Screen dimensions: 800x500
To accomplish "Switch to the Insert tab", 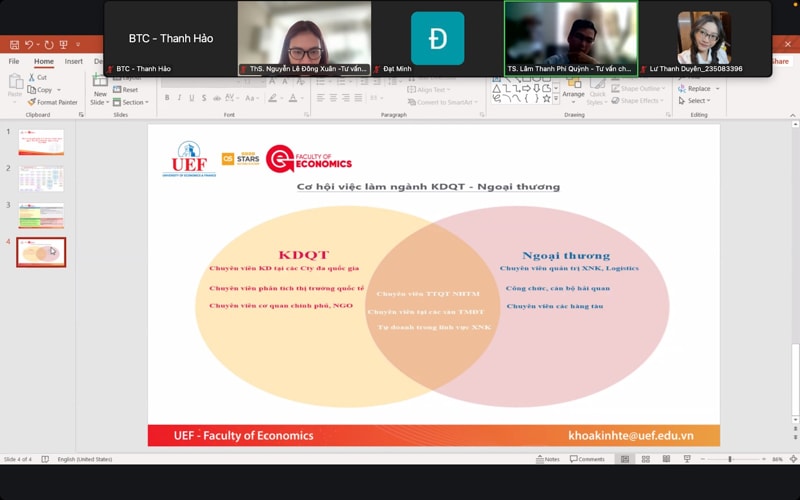I will [74, 61].
